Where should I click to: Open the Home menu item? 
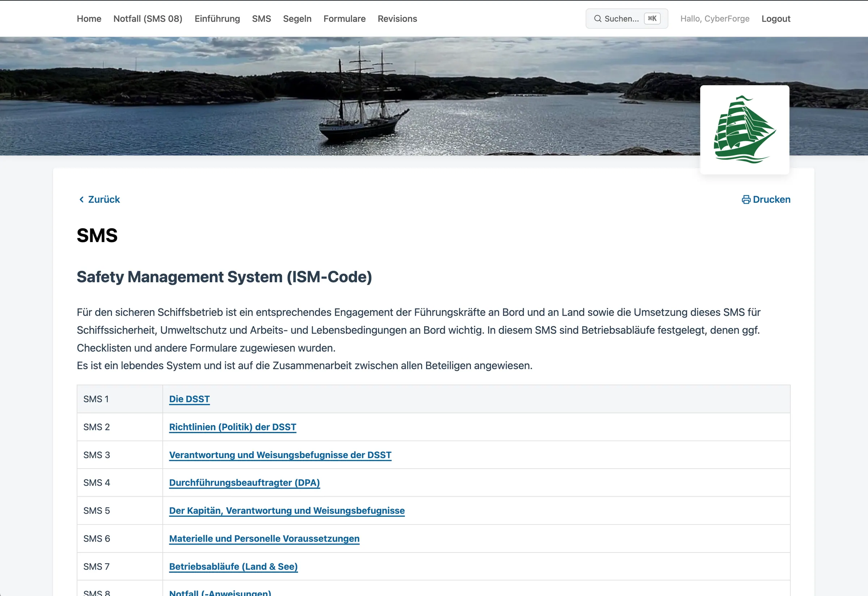pos(89,19)
